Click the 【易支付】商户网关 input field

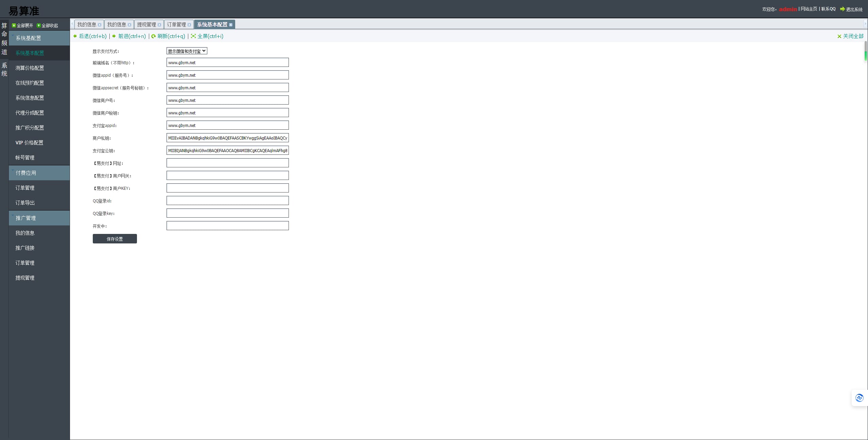tap(228, 176)
